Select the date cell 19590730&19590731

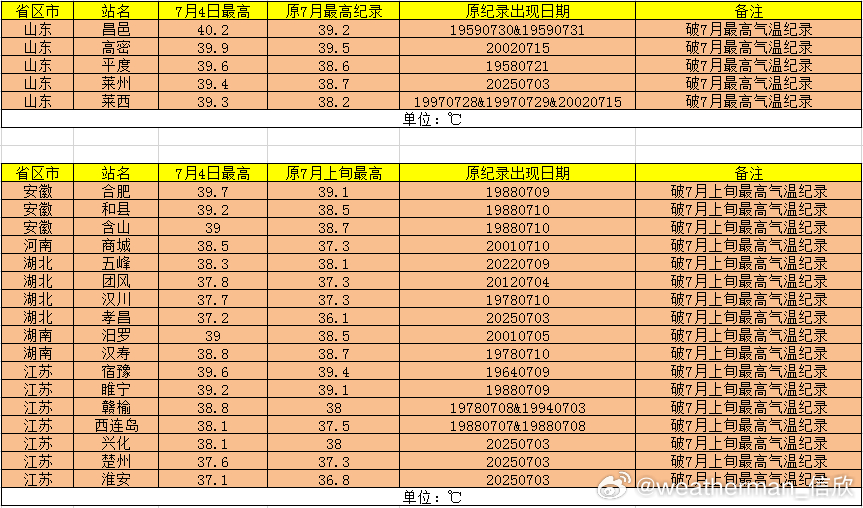[x=517, y=29]
